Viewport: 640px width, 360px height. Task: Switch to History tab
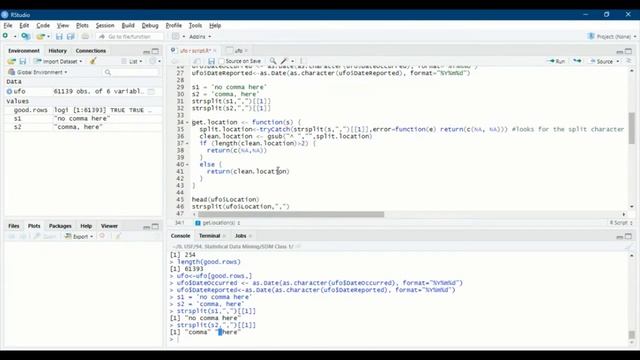pyautogui.click(x=57, y=51)
